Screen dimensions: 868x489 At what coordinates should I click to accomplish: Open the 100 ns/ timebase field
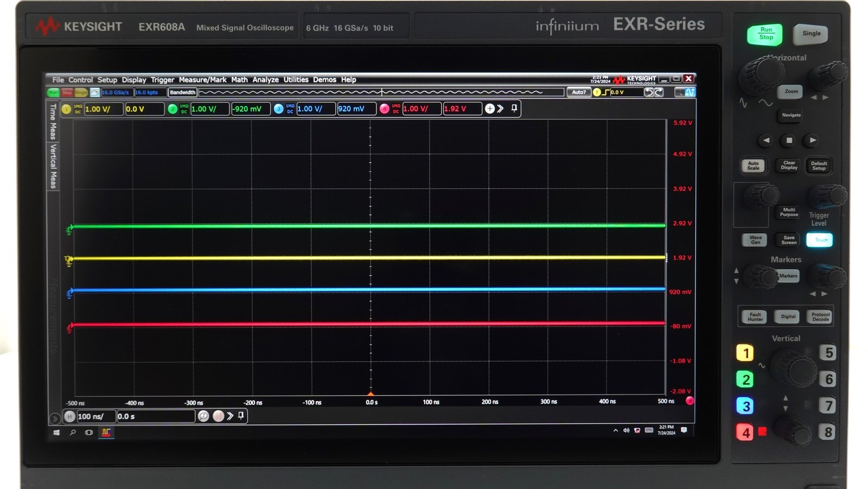96,416
